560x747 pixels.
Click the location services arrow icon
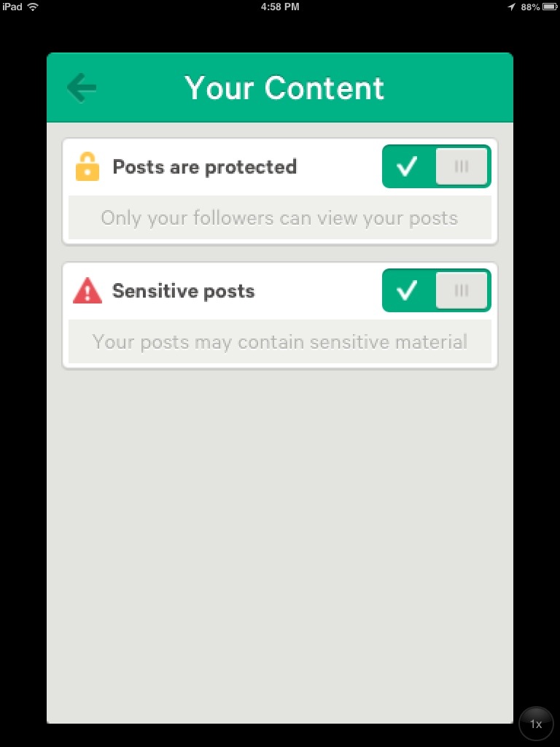pyautogui.click(x=511, y=7)
